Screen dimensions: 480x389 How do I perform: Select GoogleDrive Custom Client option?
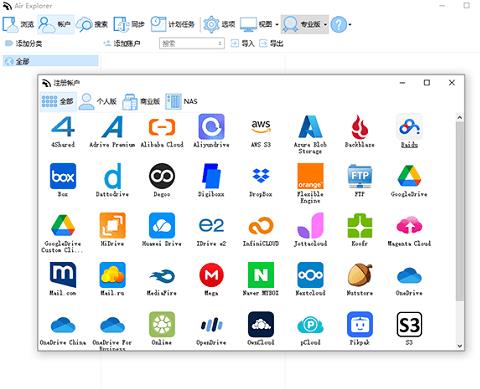pyautogui.click(x=63, y=233)
